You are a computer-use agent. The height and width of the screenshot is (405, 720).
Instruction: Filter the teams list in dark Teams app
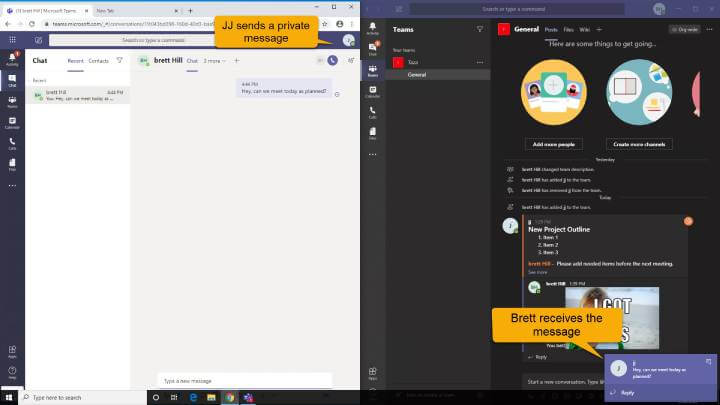480,29
